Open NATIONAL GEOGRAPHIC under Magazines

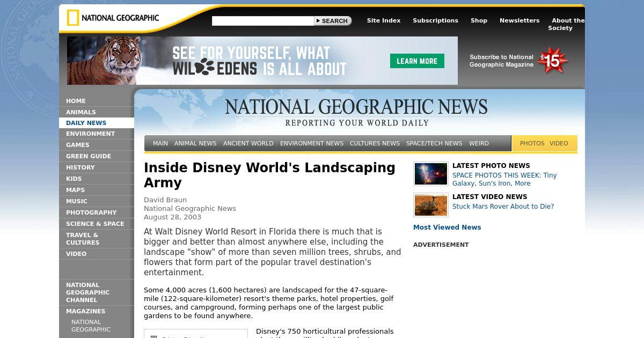coord(91,326)
